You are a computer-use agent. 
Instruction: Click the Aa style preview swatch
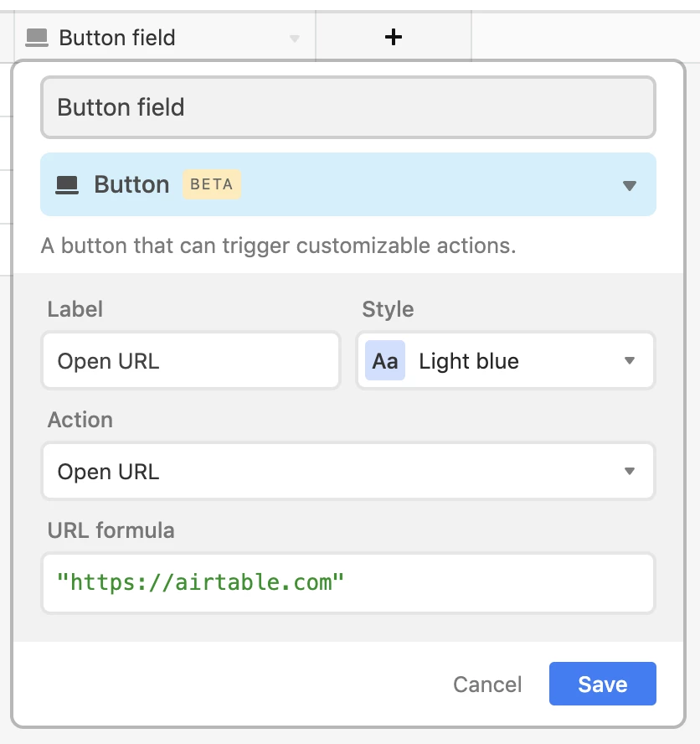384,360
